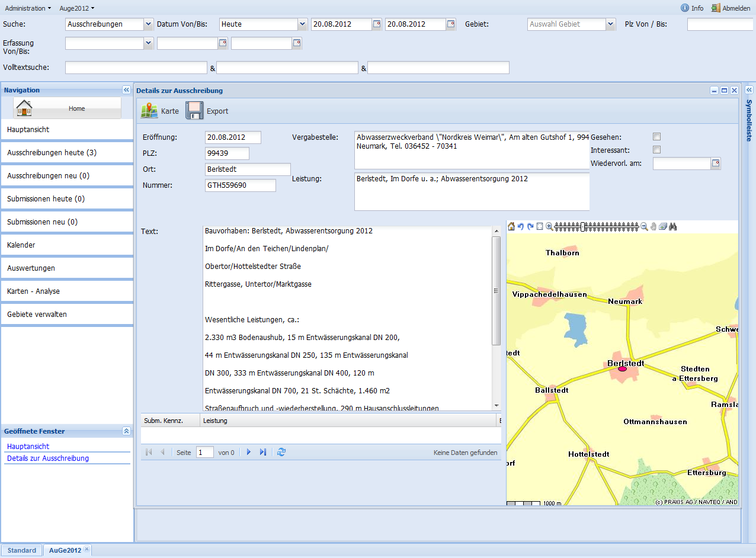
Task: Check the Gesehen checkbox
Action: (x=656, y=137)
